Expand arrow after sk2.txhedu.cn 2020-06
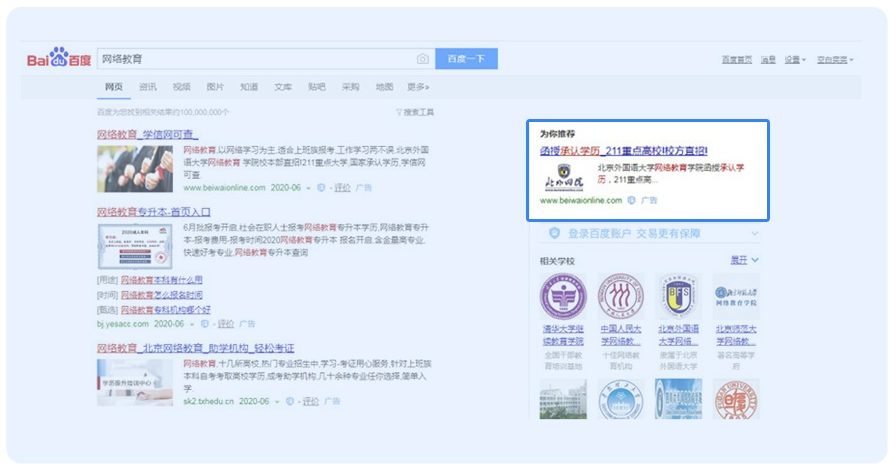The image size is (896, 472). [277, 402]
